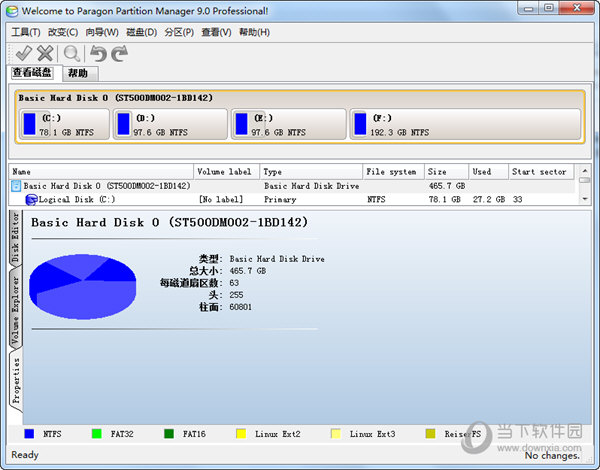Image resolution: width=600 pixels, height=470 pixels.
Task: Click the Primary type cell
Action: tap(280, 199)
